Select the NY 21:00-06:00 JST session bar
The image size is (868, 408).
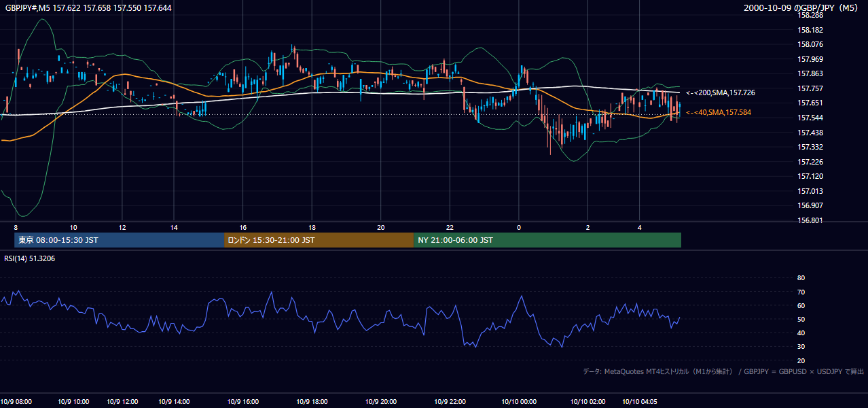[x=547, y=240]
